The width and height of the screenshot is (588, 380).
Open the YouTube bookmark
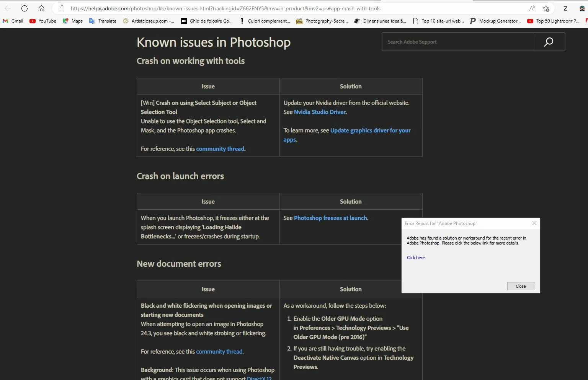tap(43, 21)
